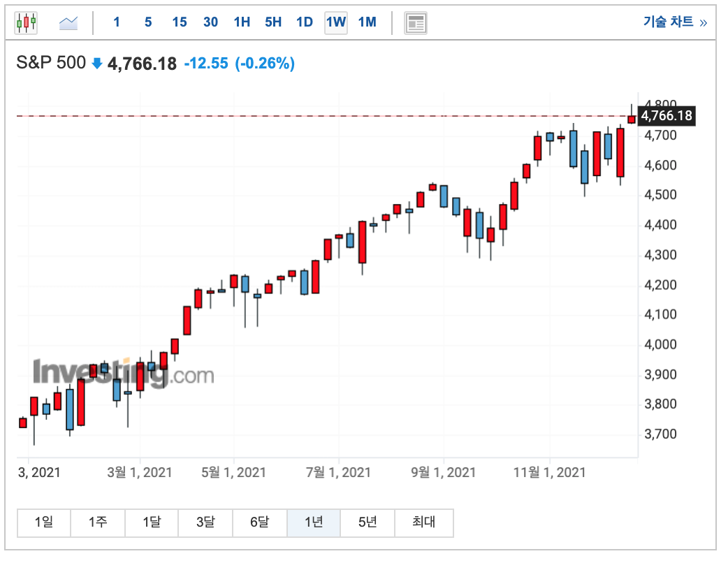
Task: Select the 6달 range tab
Action: pos(259,522)
